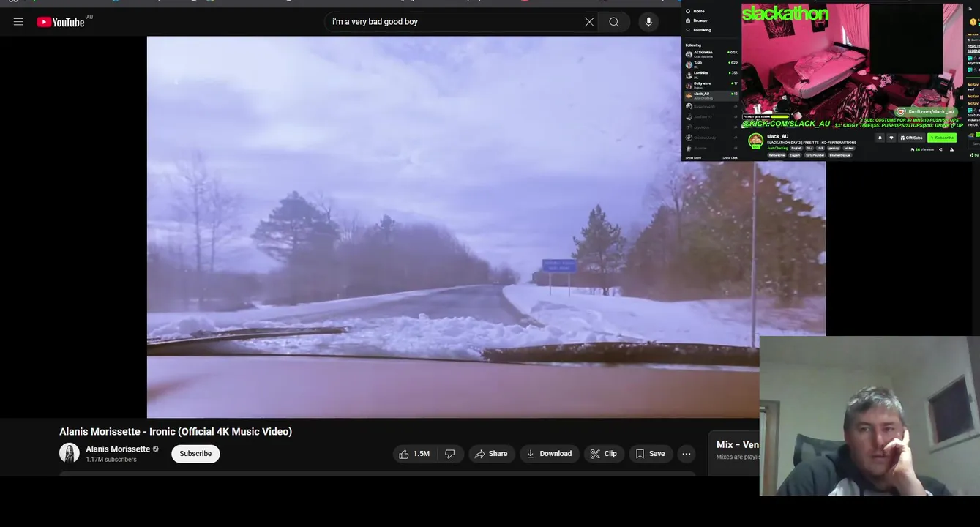This screenshot has width=980, height=527.
Task: Start voice search with microphone icon
Action: coord(648,22)
